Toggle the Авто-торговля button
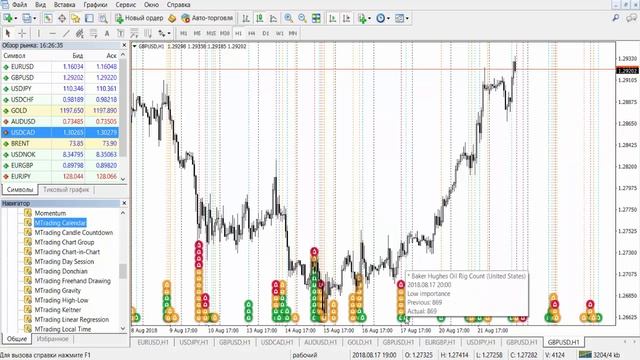 point(207,18)
